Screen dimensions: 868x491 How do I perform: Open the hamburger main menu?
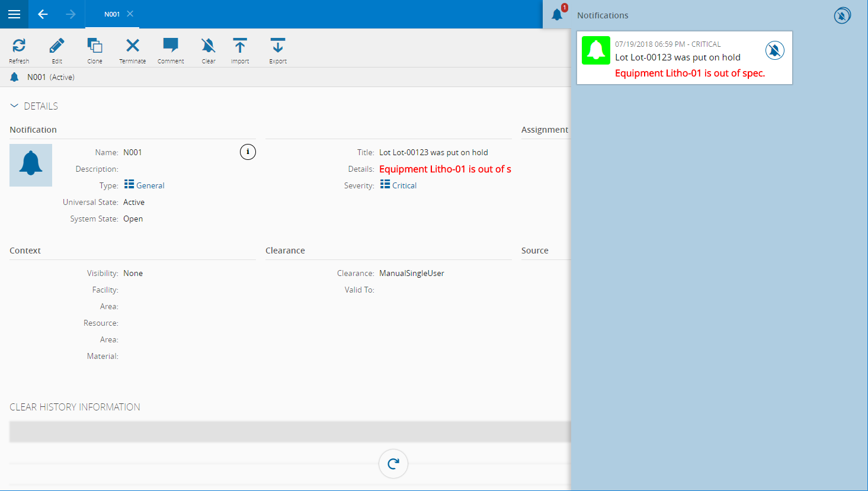[x=14, y=14]
